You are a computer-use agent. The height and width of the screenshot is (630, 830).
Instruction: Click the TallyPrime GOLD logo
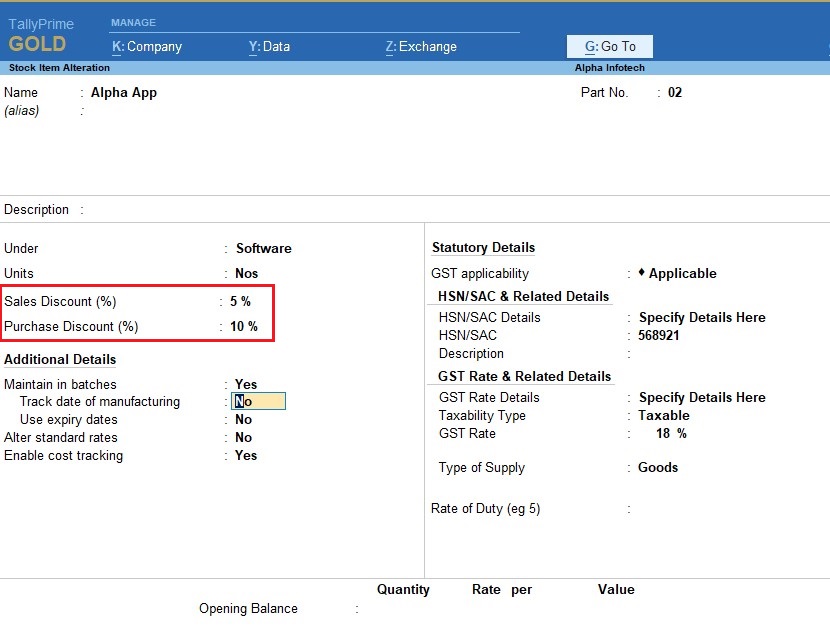(x=41, y=35)
